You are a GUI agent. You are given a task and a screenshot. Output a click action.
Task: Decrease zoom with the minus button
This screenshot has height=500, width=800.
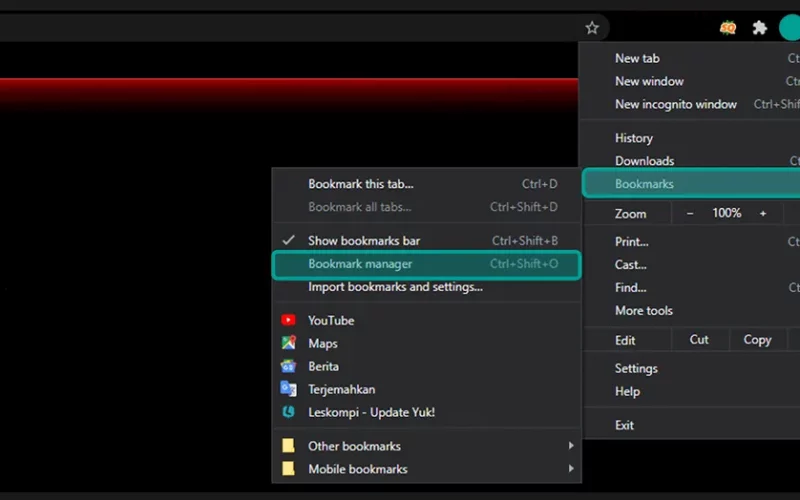(690, 213)
